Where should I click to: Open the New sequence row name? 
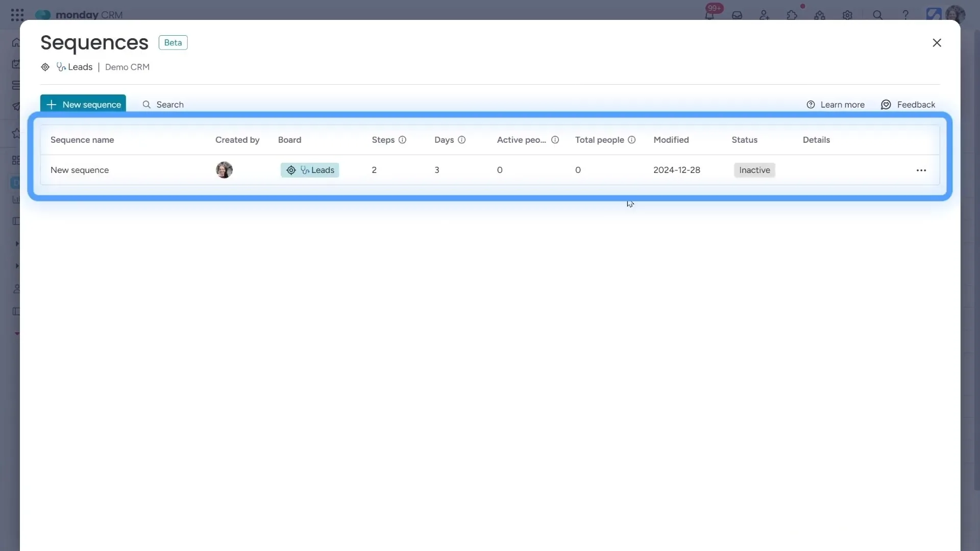80,170
